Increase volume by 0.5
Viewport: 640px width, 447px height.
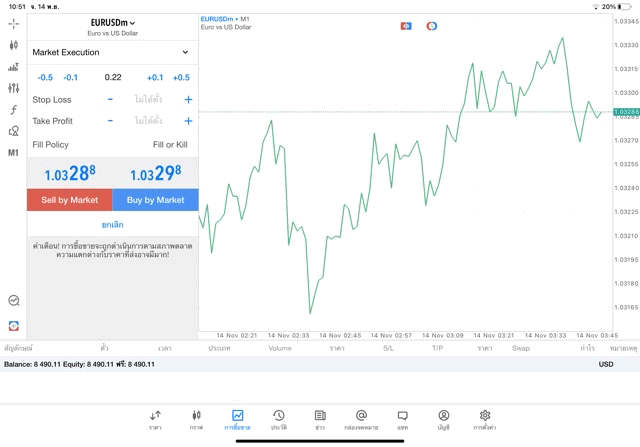coord(181,78)
